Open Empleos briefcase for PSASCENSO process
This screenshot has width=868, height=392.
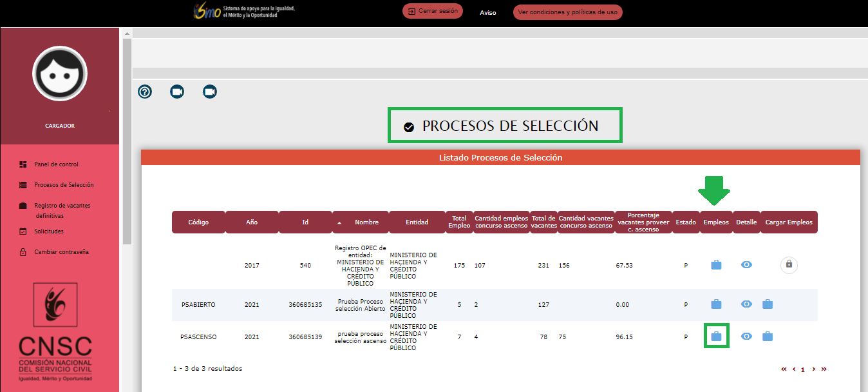716,337
